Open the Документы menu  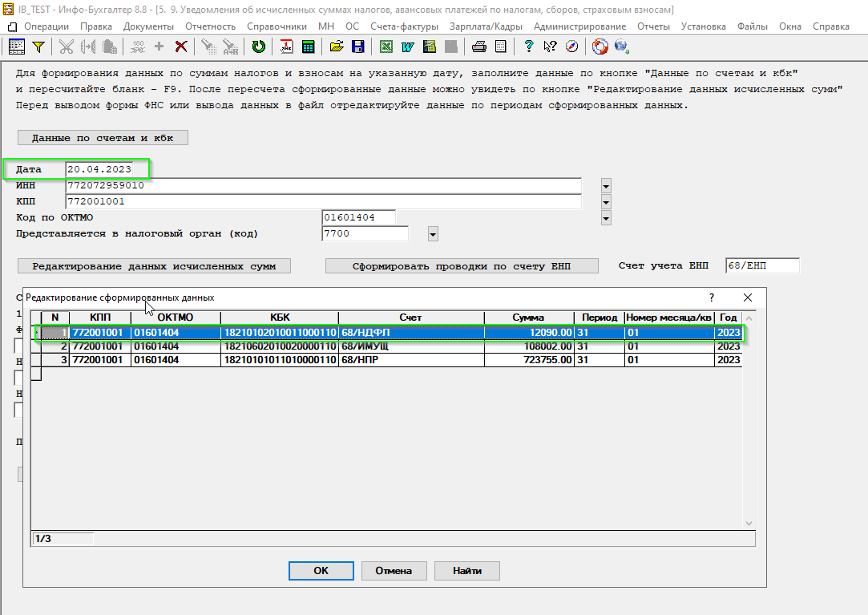click(x=148, y=26)
